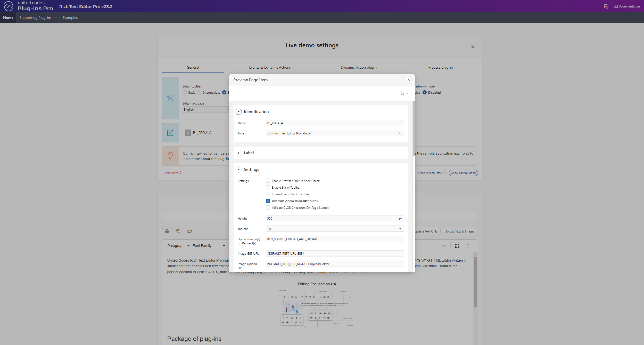
Task: Open the Editor language dropdown
Action: (x=206, y=109)
